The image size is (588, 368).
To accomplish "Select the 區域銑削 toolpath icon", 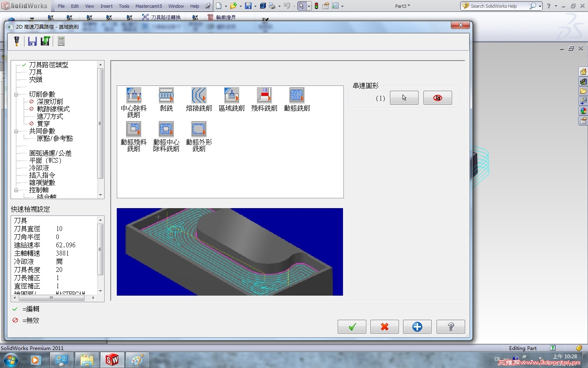I will 232,95.
